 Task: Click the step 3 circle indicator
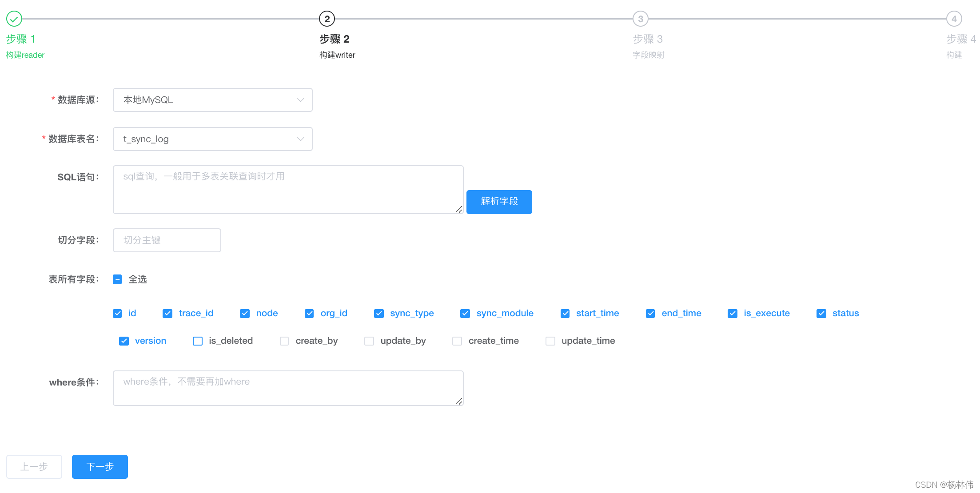pos(641,19)
